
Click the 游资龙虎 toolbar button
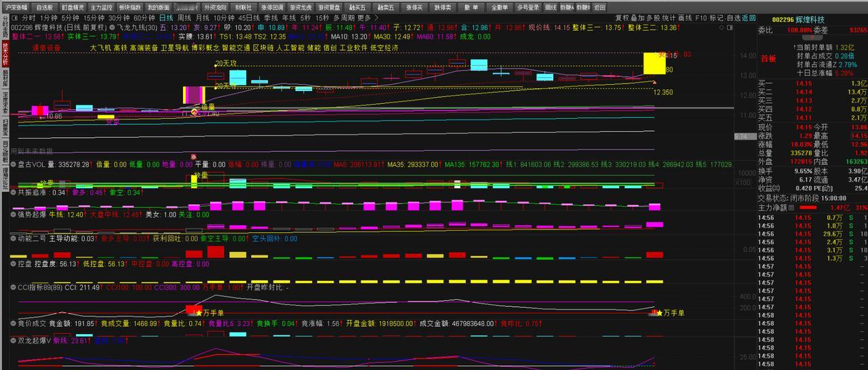point(300,7)
